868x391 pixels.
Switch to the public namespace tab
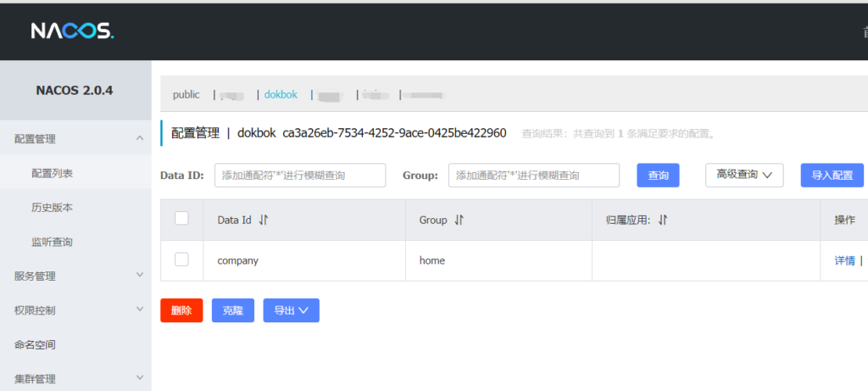[x=186, y=95]
